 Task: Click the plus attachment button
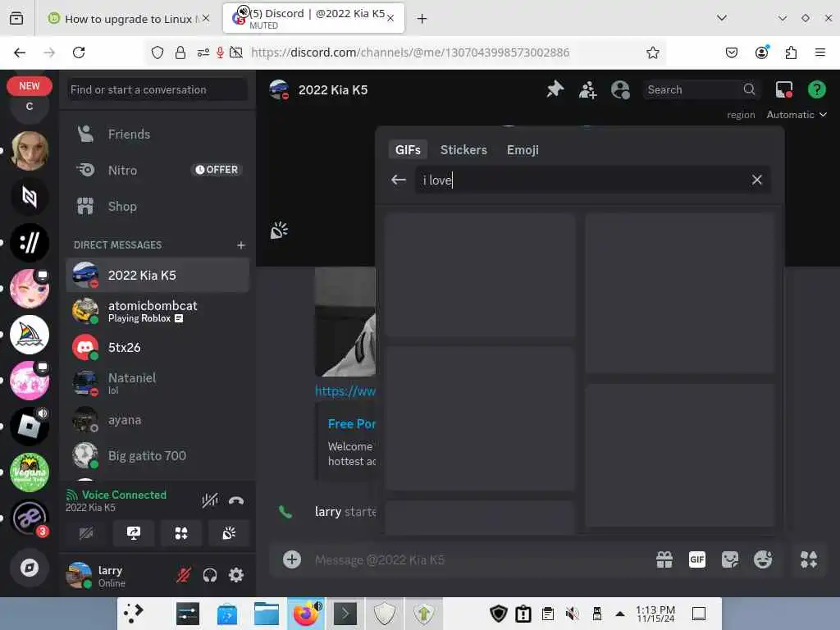click(292, 559)
